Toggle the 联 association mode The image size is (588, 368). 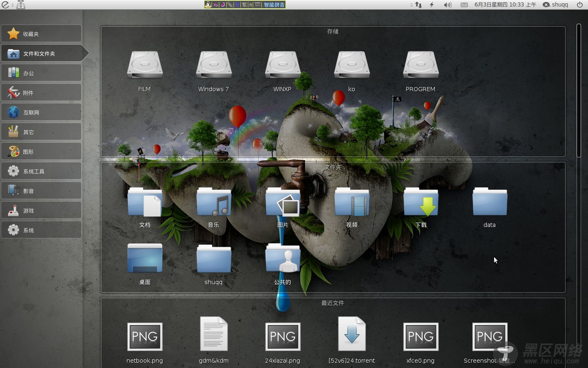click(x=238, y=4)
